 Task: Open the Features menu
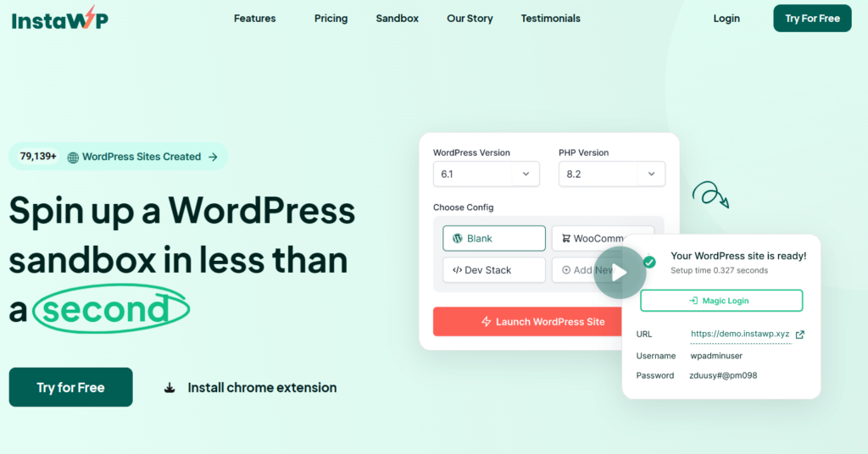[254, 19]
